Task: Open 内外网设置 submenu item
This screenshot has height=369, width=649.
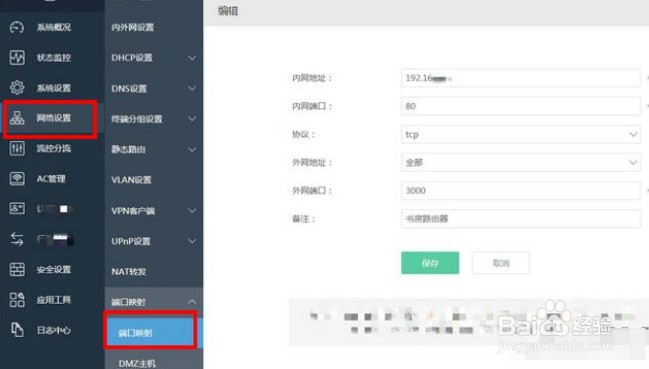Action: tap(132, 27)
